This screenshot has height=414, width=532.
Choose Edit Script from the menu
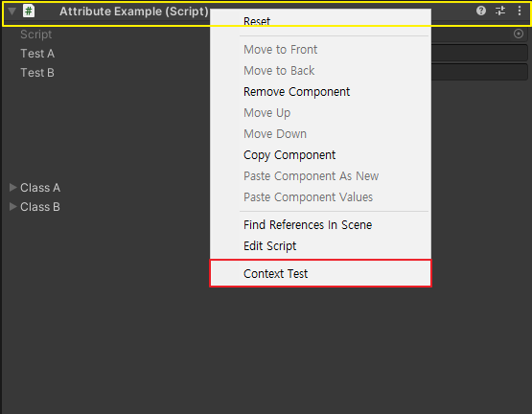point(320,245)
